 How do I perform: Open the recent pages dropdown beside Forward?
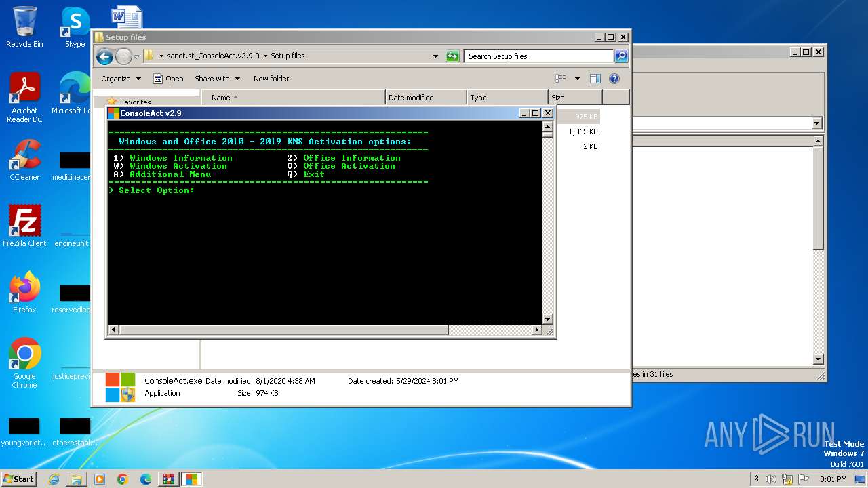tap(136, 56)
